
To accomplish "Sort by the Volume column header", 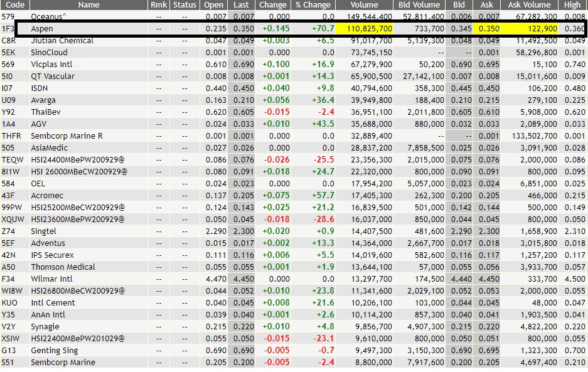I will (364, 5).
